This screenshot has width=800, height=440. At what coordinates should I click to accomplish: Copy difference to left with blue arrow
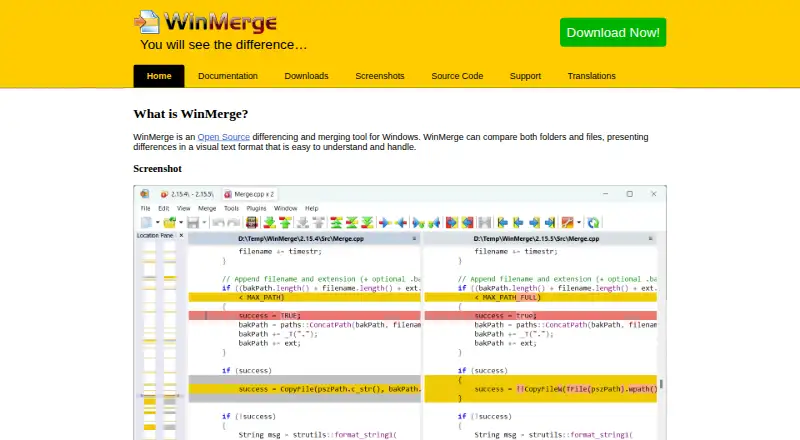[401, 223]
